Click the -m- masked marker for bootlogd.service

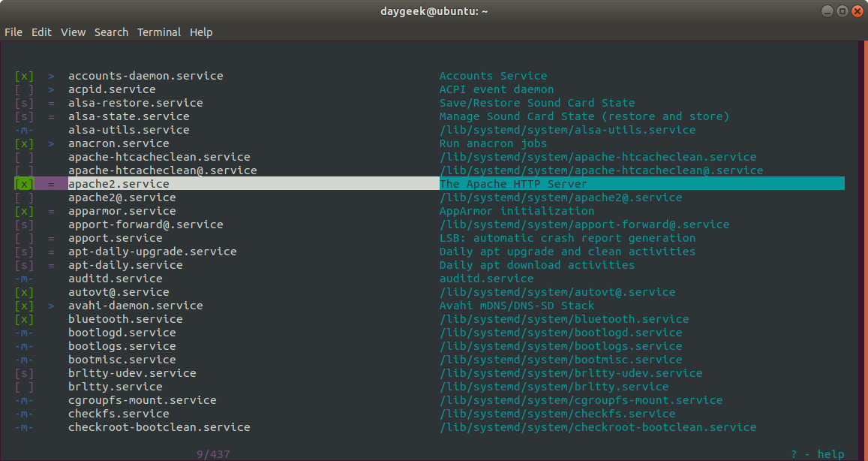coord(24,333)
